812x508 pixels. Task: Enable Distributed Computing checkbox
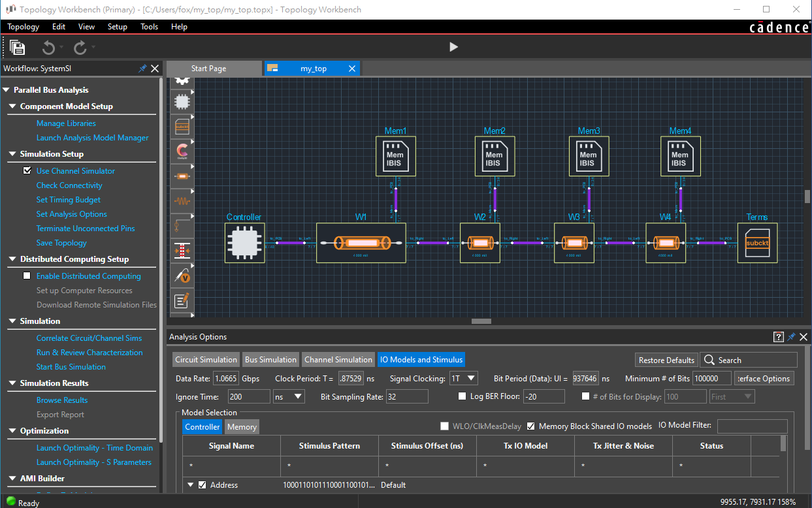27,276
